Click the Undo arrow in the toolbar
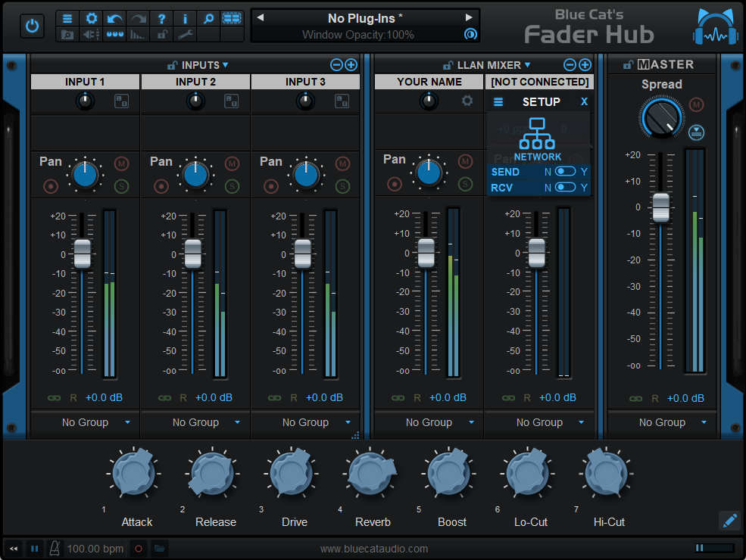Image resolution: width=746 pixels, height=560 pixels. (114, 18)
